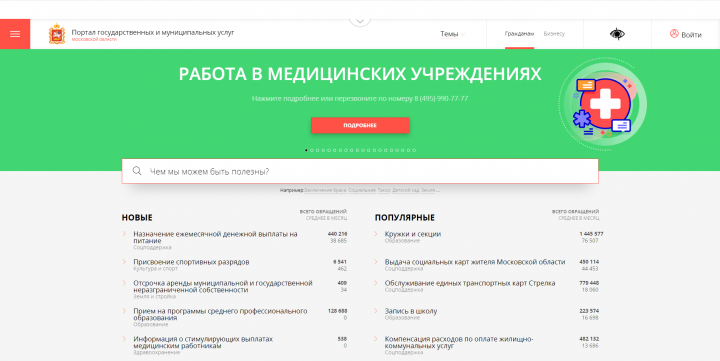Click the chevron beside Кружки и секции
This screenshot has height=361, width=720.
tap(376, 234)
